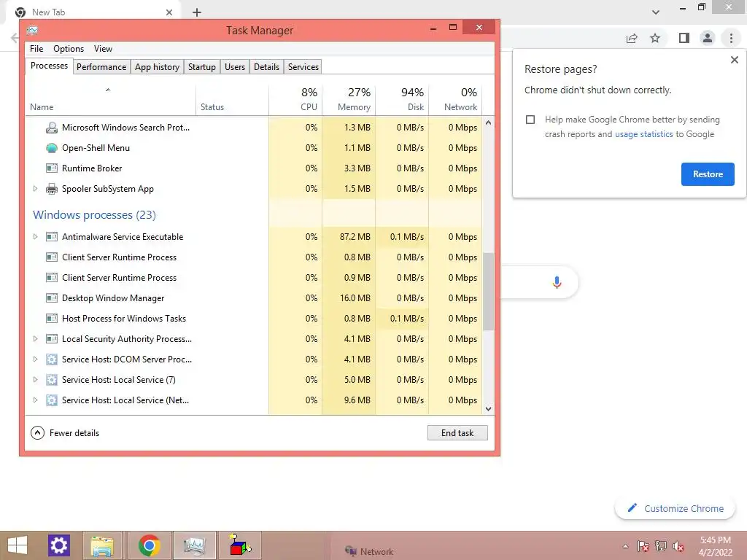Viewport: 747px width, 560px height.
Task: Click the process list scrollbar thumb
Action: tap(488, 292)
